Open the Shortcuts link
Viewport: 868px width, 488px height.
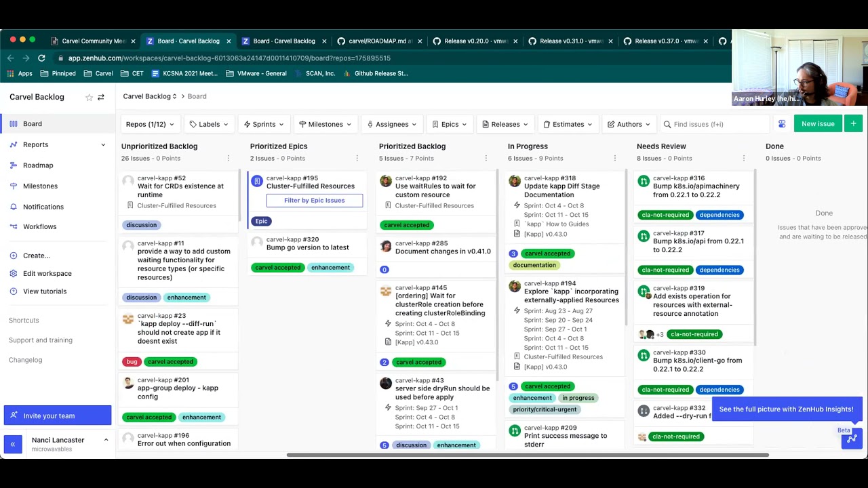click(24, 320)
